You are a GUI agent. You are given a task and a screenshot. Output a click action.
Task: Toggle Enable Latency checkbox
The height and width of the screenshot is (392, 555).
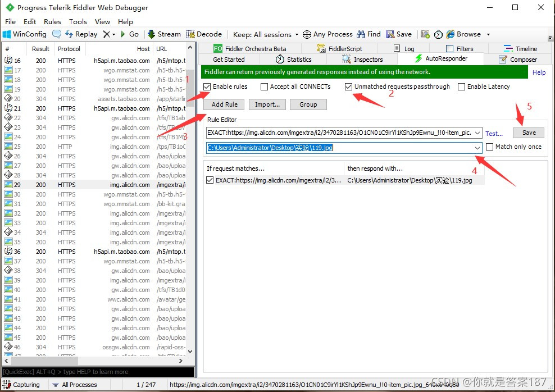point(462,86)
